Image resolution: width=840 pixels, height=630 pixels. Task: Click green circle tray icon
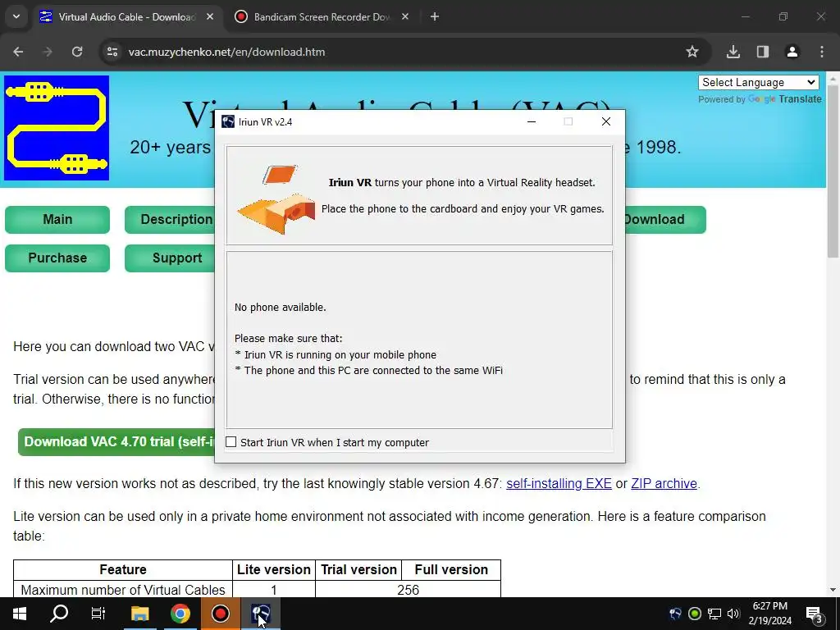[x=695, y=614]
